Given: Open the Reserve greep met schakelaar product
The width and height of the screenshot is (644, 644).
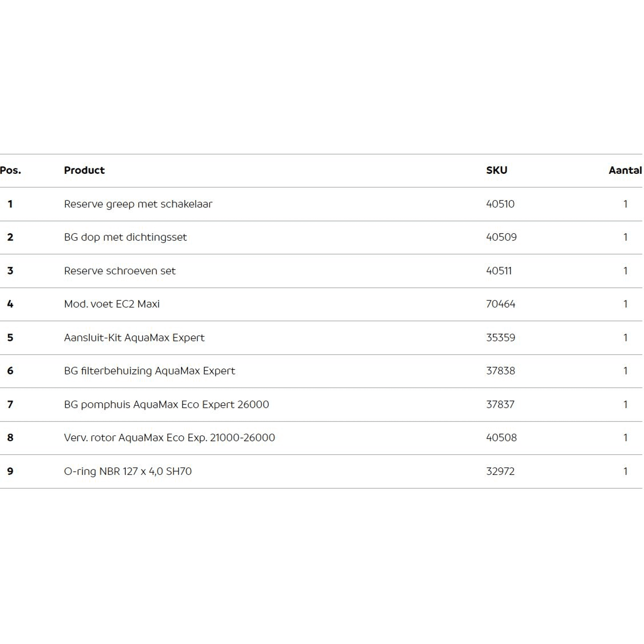Looking at the screenshot, I should point(138,204).
